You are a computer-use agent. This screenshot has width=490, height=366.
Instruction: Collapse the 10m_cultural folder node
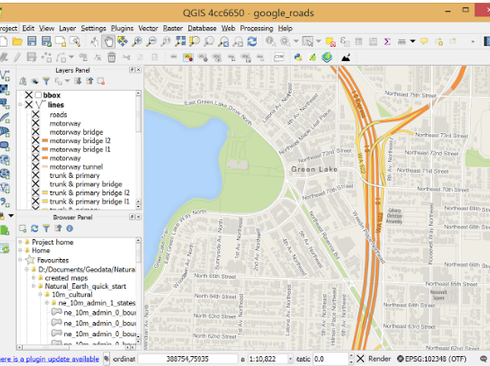point(40,294)
